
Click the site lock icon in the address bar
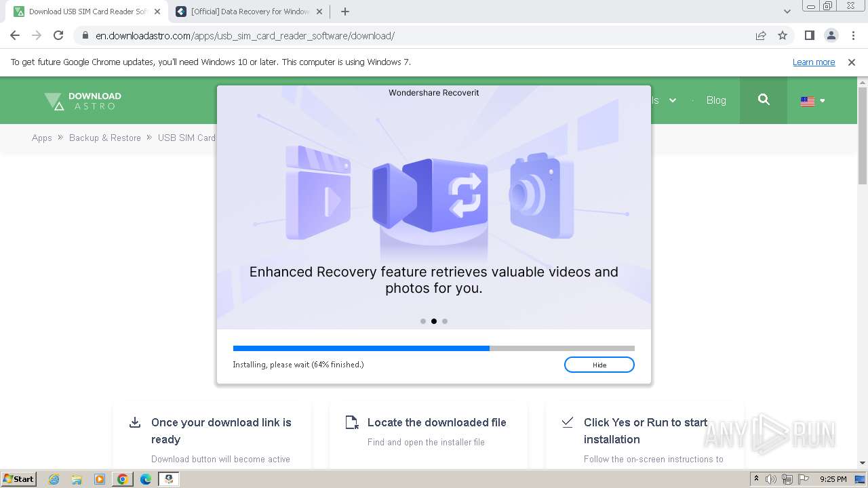pyautogui.click(x=85, y=36)
